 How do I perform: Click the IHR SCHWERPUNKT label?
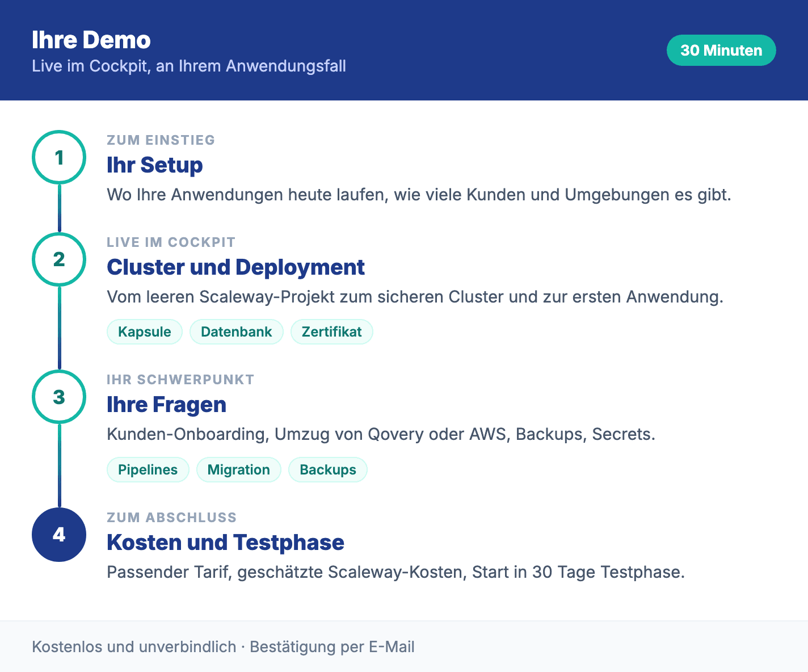coord(180,380)
